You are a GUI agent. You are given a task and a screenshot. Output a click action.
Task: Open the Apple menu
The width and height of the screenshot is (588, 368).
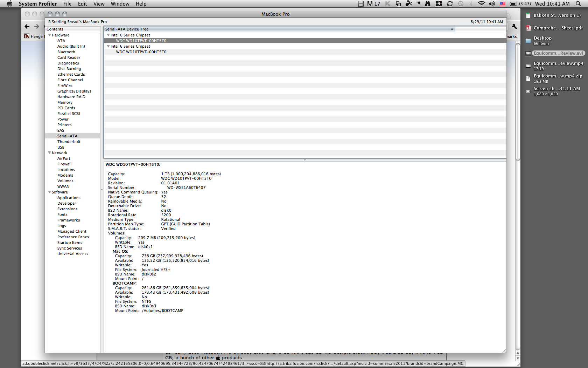tap(9, 4)
